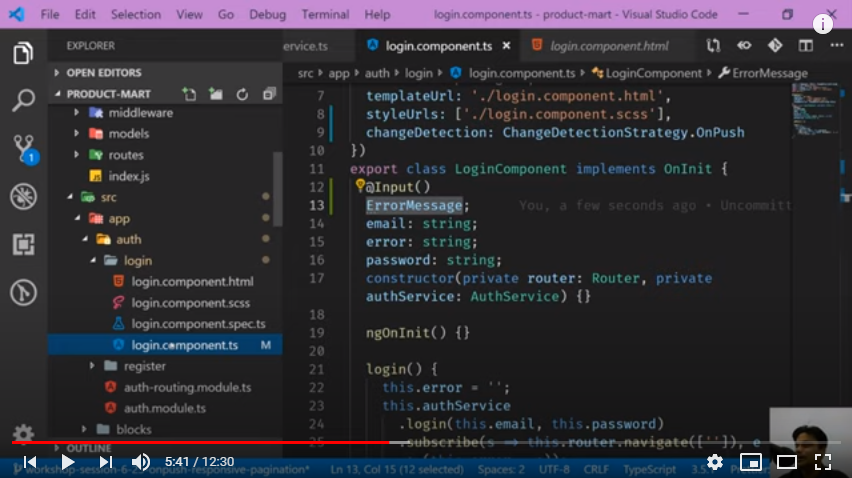
Task: Open login.component.scss in the file tree
Action: tap(191, 303)
